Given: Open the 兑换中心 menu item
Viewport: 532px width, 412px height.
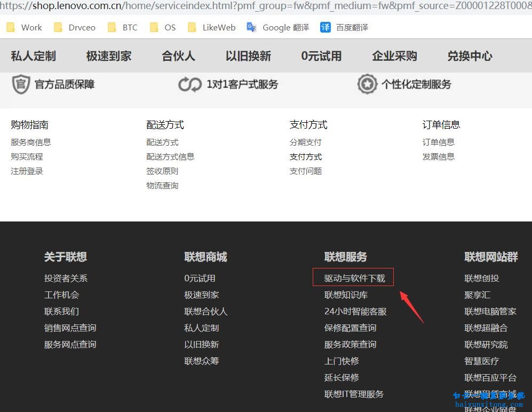Looking at the screenshot, I should coord(469,56).
